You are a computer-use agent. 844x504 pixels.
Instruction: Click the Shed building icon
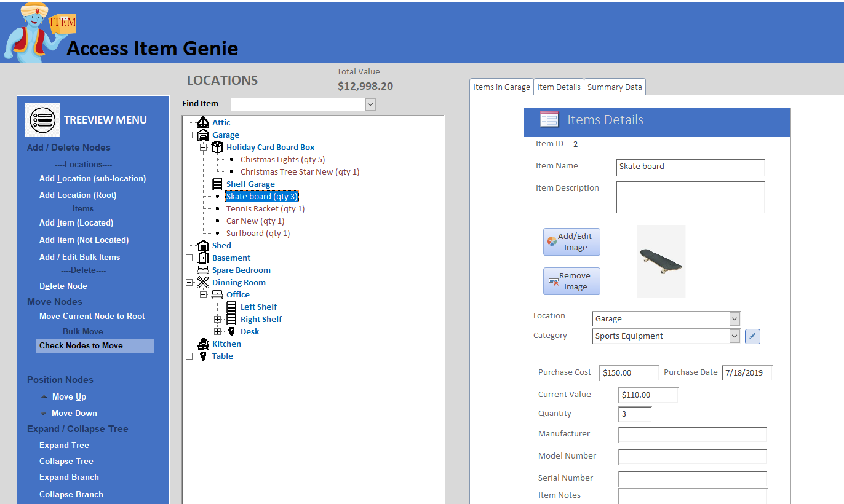pos(202,245)
